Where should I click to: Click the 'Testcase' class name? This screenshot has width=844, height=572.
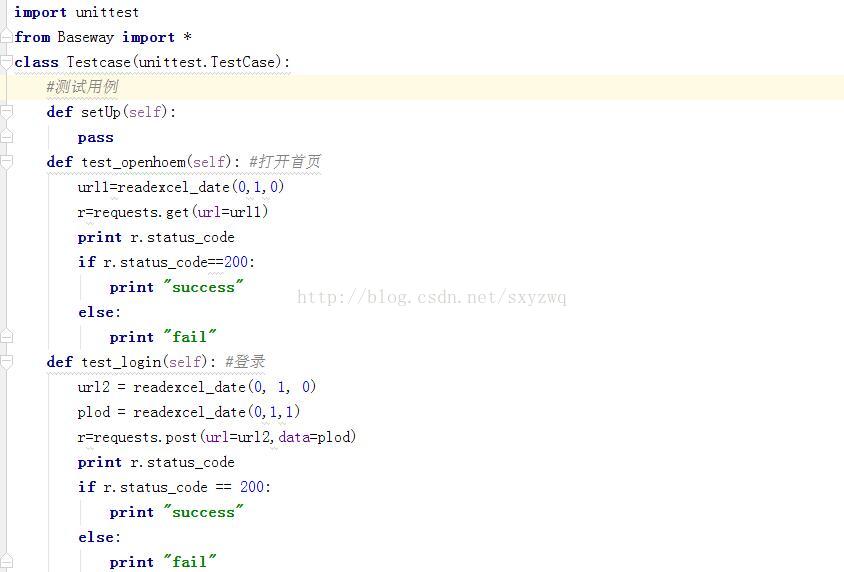coord(99,62)
